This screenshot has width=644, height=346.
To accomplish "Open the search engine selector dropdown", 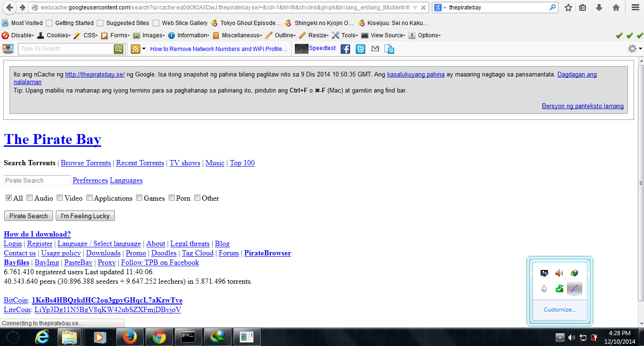I will [439, 8].
